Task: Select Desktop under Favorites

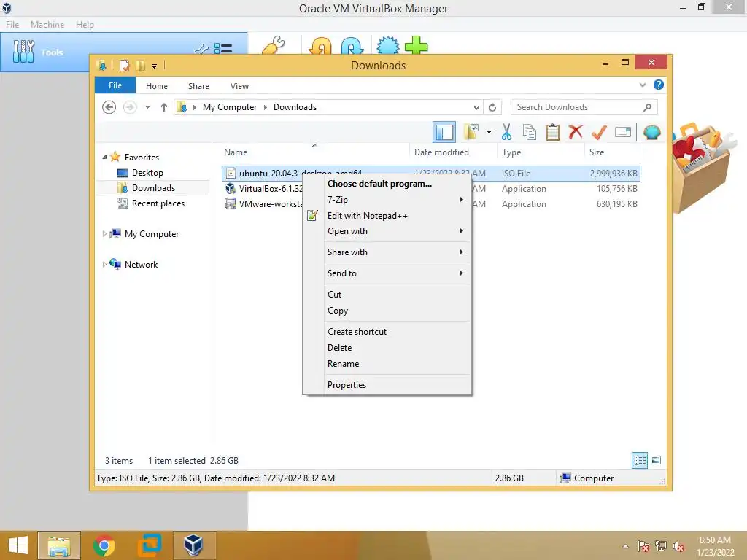Action: pos(147,172)
